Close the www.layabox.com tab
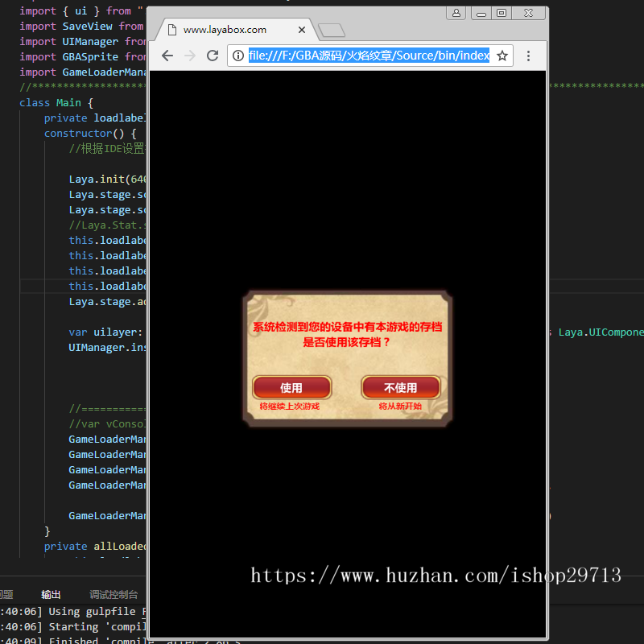This screenshot has width=644, height=644. click(301, 30)
